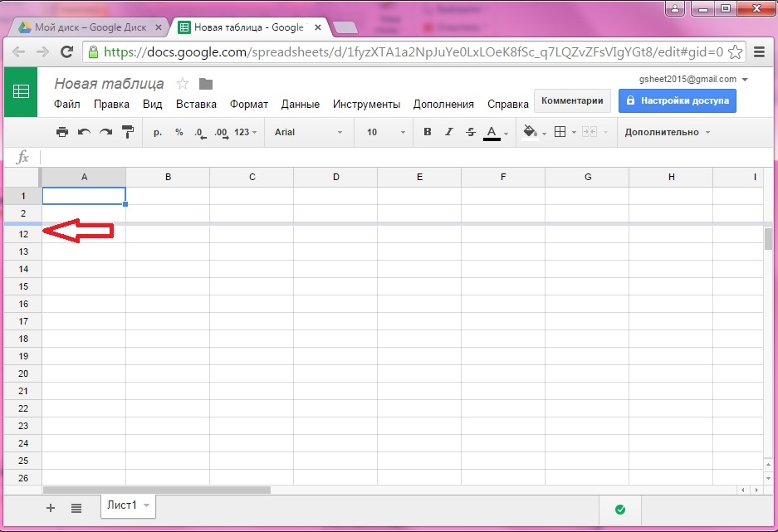The image size is (778, 532).
Task: Open the borders grid icon
Action: tap(560, 132)
